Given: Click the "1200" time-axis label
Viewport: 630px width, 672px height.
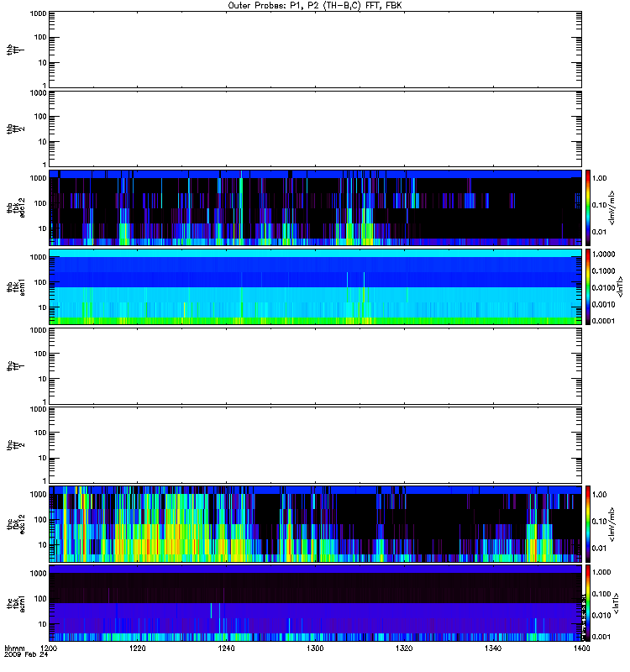Looking at the screenshot, I should tap(49, 648).
